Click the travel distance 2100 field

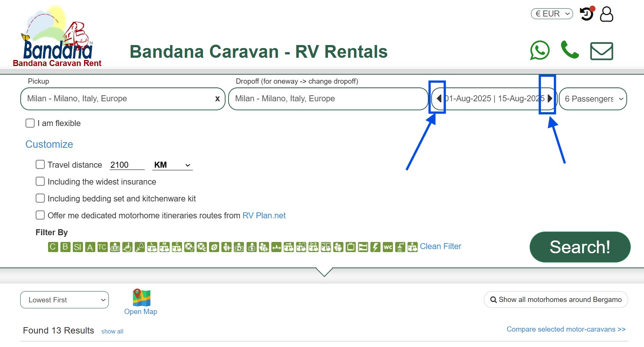(127, 165)
